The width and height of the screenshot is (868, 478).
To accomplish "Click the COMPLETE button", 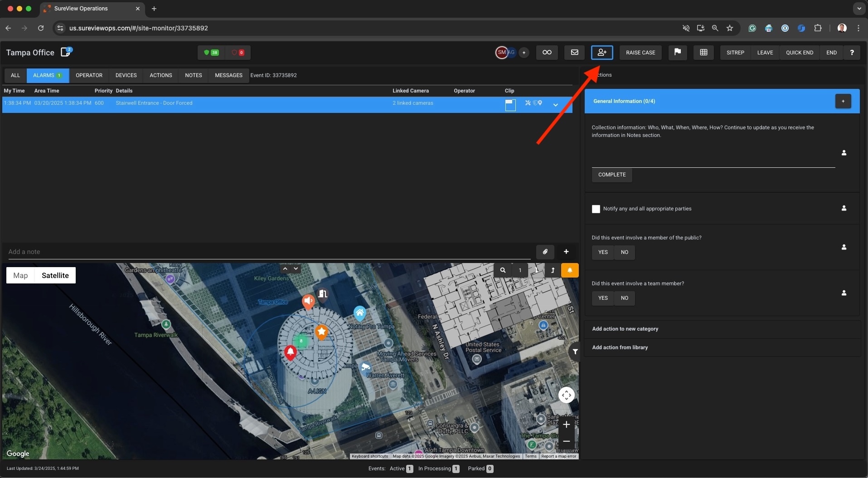I will point(612,175).
